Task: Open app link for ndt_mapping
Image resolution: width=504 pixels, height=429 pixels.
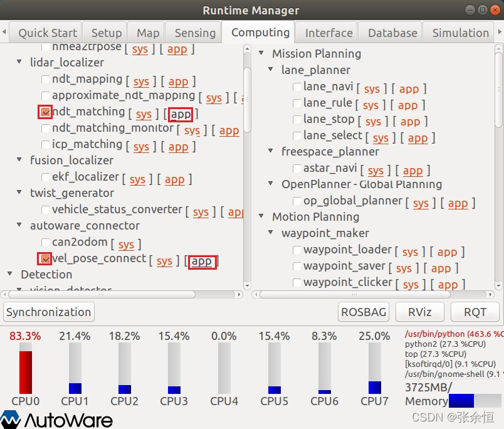Action: [179, 82]
